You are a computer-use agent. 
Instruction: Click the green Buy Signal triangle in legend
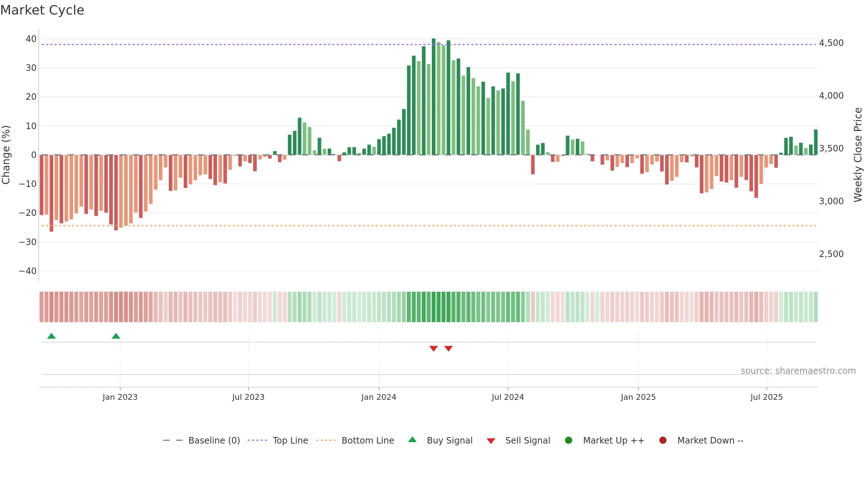tap(412, 440)
